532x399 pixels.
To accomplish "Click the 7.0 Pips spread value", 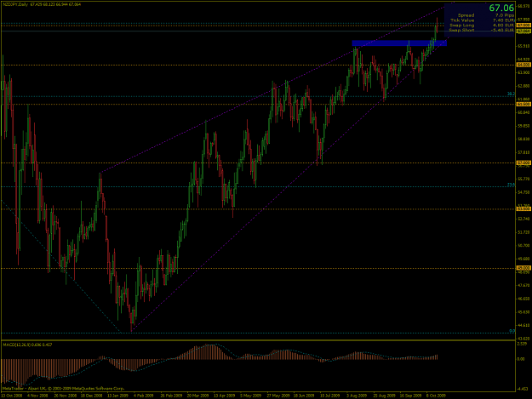I will click(x=505, y=15).
